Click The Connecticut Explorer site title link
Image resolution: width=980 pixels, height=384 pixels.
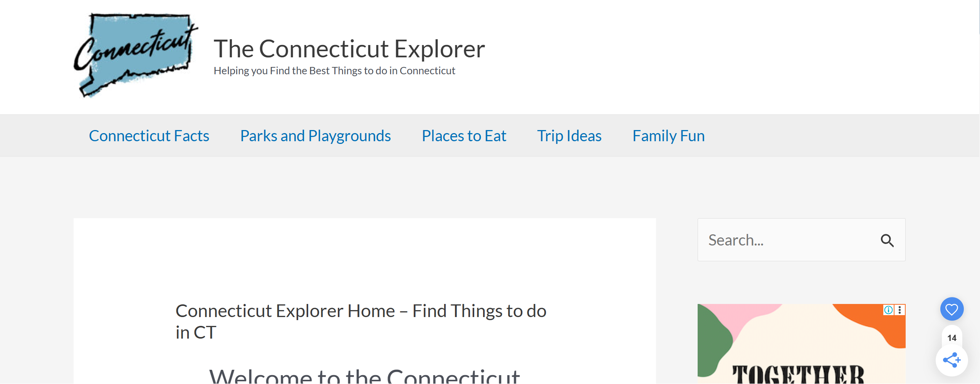(349, 48)
